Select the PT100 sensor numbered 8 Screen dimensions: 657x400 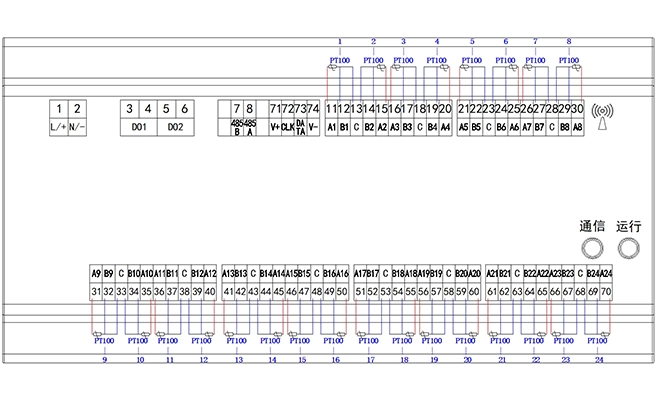click(569, 61)
